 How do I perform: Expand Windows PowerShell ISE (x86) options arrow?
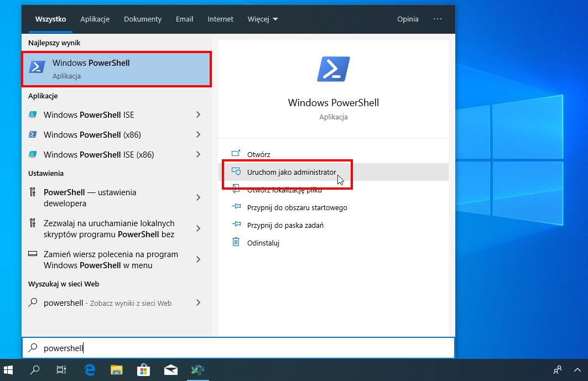199,154
